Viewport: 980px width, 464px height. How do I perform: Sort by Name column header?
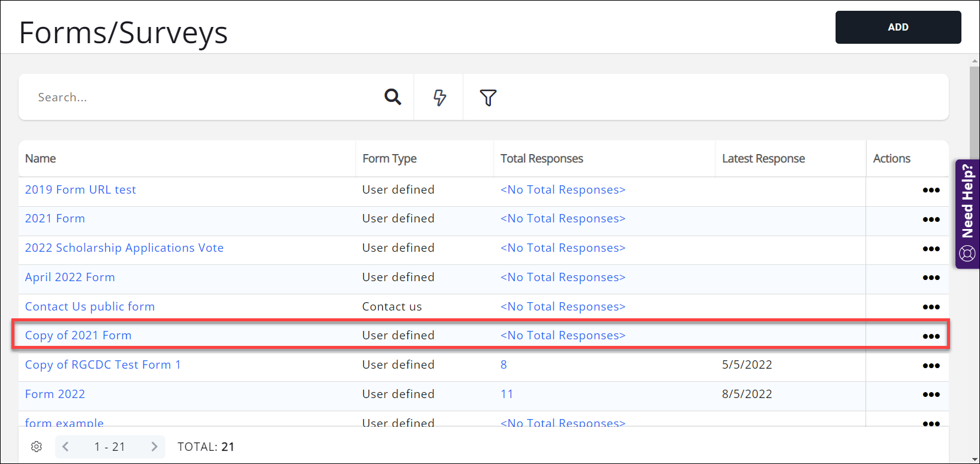(x=41, y=159)
